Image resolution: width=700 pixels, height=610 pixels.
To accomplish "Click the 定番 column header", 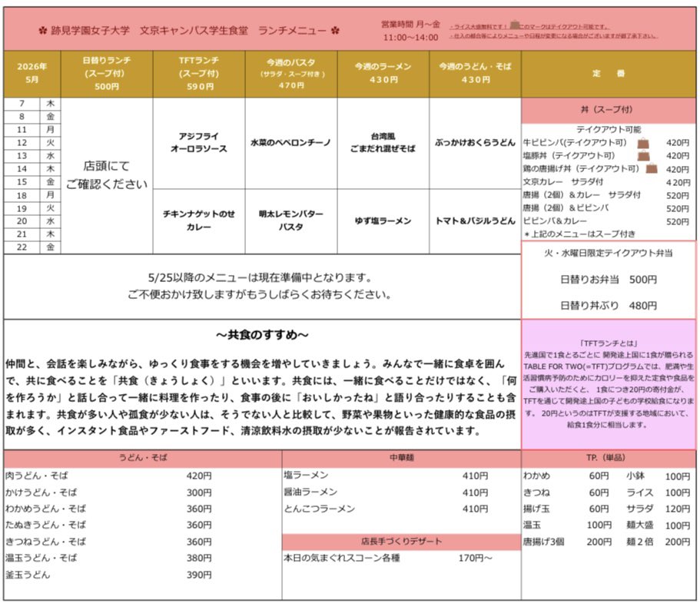I will [x=609, y=74].
